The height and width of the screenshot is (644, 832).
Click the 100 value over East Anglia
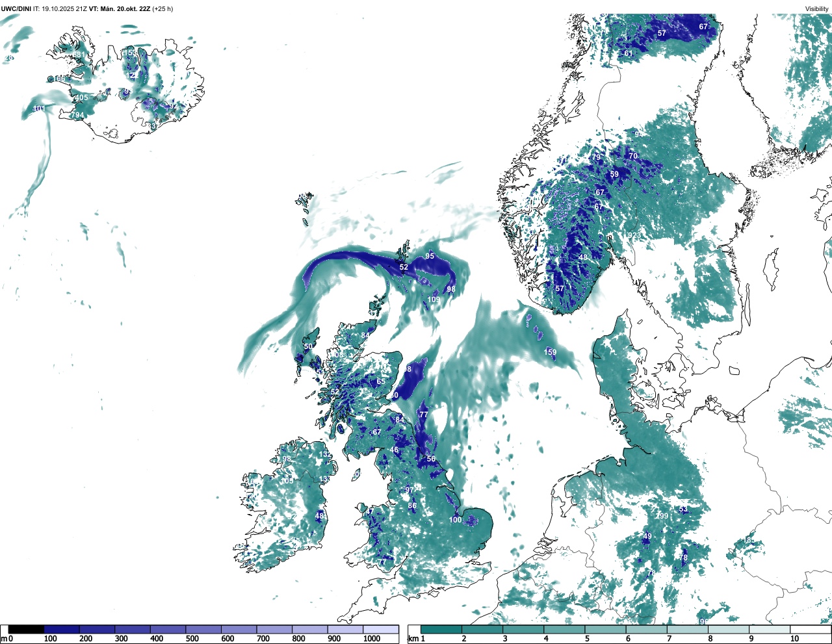(456, 520)
